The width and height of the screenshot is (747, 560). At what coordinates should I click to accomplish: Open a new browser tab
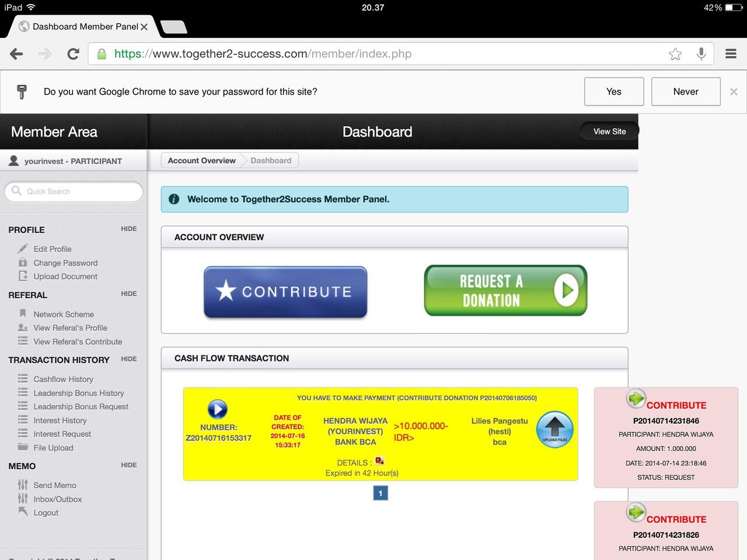point(173,27)
